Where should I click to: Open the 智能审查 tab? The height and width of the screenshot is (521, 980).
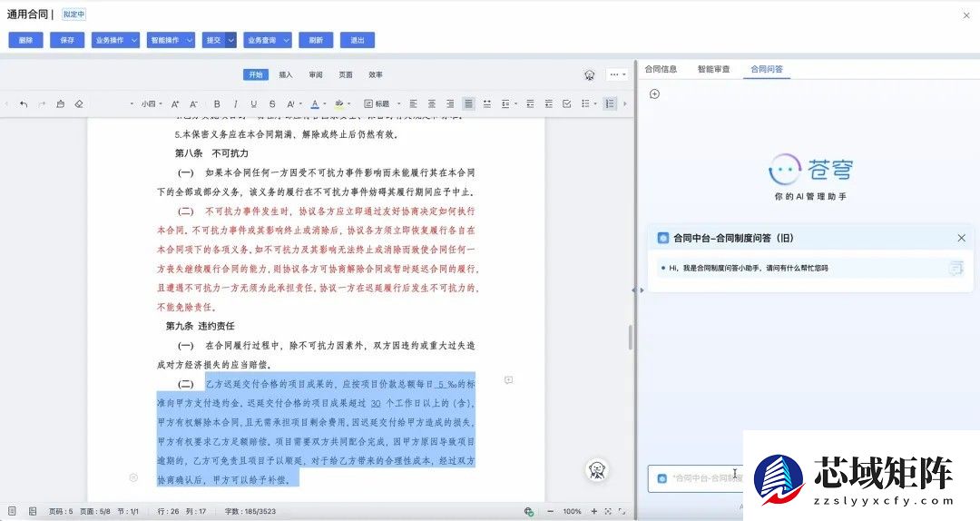[x=714, y=69]
